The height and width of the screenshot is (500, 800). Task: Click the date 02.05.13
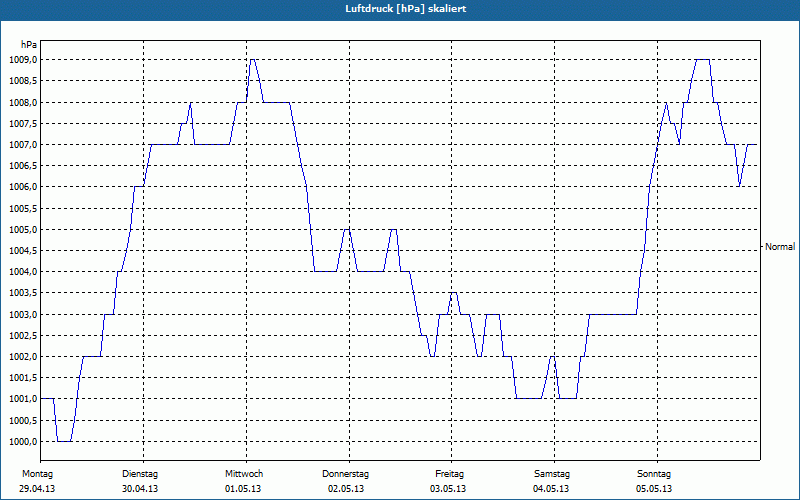(x=346, y=489)
